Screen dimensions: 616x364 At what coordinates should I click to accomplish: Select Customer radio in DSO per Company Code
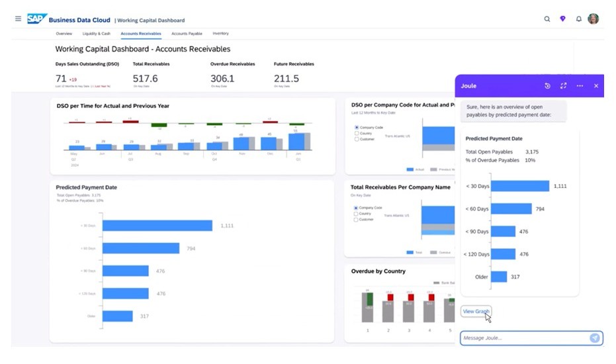pyautogui.click(x=357, y=140)
